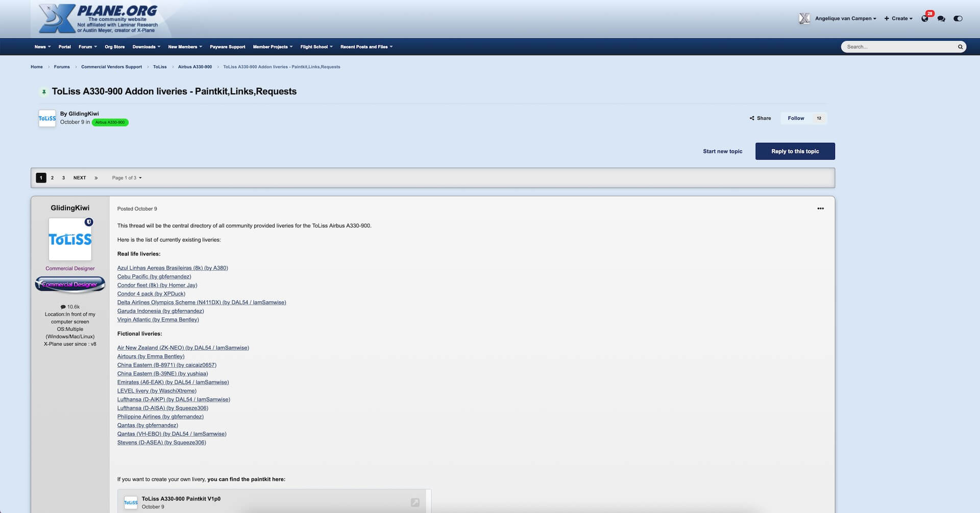Click GlidingKiwi's ToLiSS avatar in post sidebar
Image resolution: width=980 pixels, height=513 pixels.
pyautogui.click(x=70, y=239)
